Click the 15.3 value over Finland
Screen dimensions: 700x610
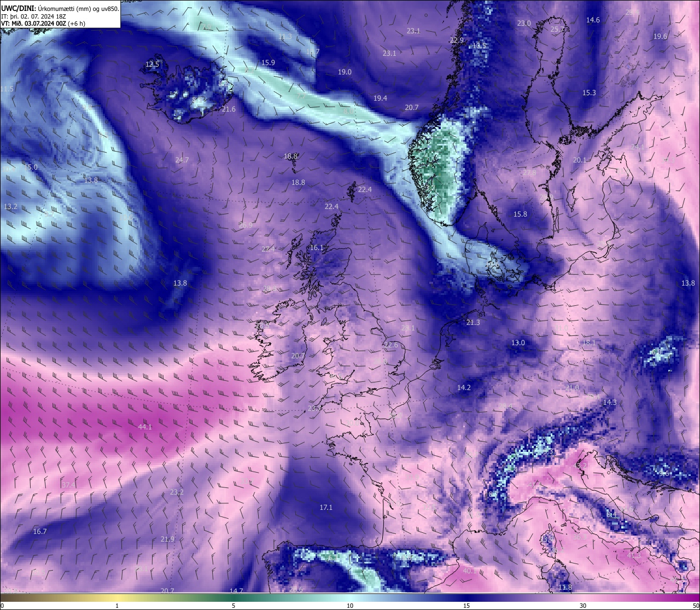(589, 93)
